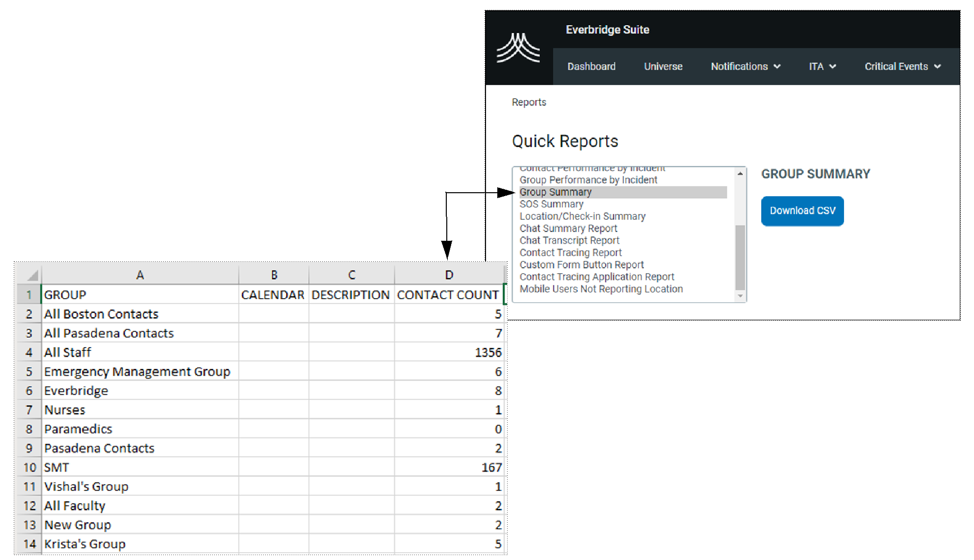974x560 pixels.
Task: Select column B header in spreadsheet
Action: (x=274, y=275)
